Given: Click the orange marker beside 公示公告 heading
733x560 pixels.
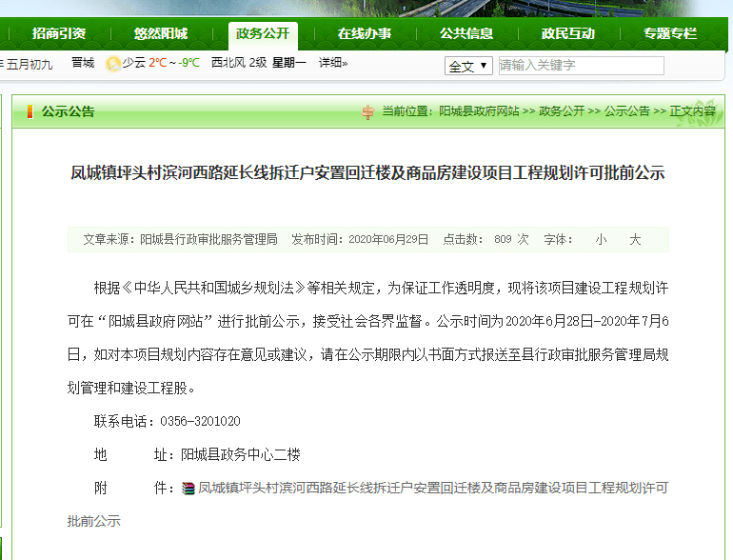Looking at the screenshot, I should tap(30, 111).
